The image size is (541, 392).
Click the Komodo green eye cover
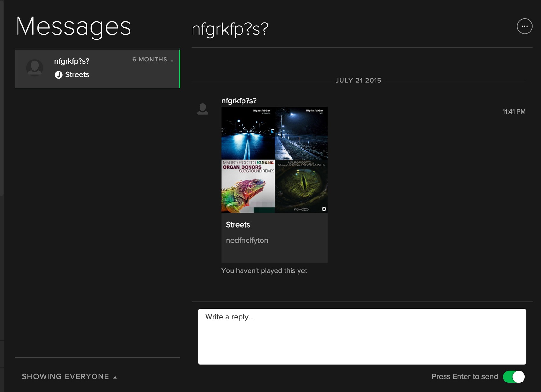point(301,186)
